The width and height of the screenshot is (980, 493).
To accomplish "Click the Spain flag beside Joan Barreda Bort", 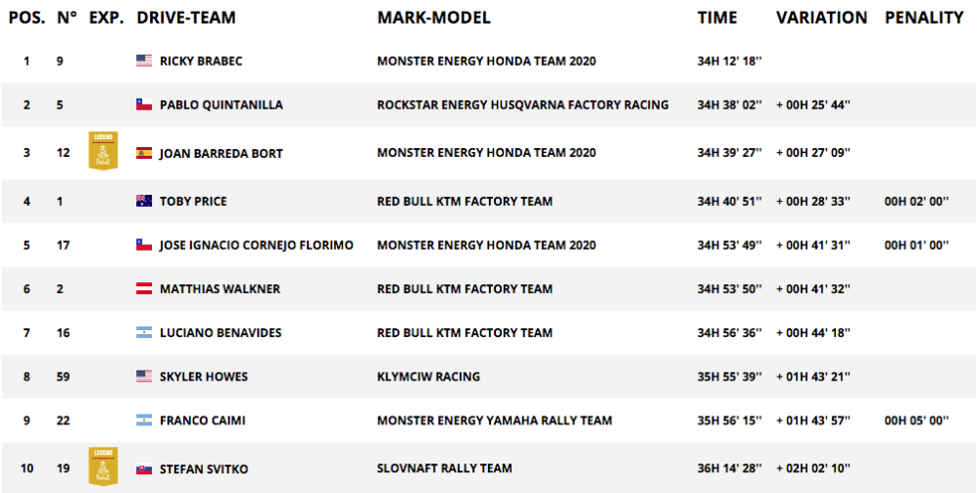I will [x=144, y=153].
